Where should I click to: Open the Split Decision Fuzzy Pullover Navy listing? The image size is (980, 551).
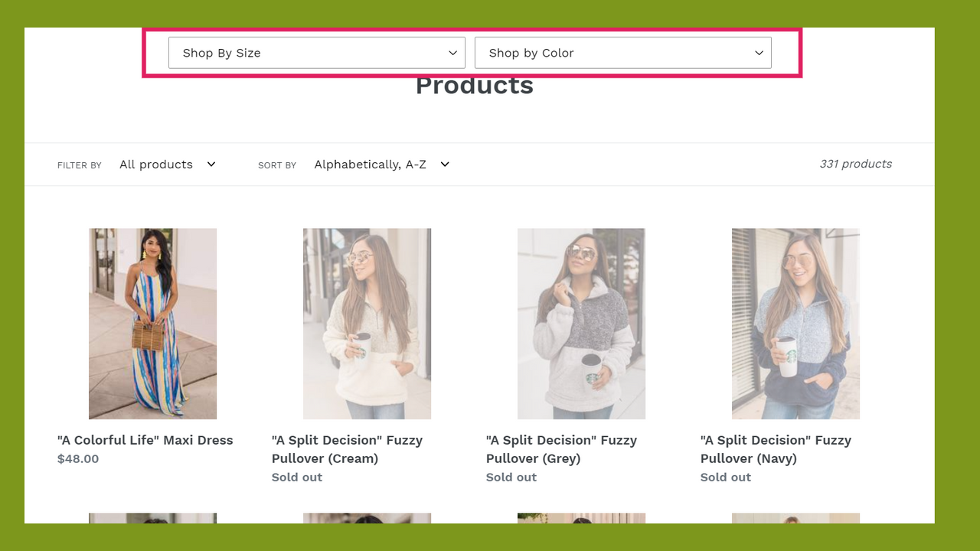(x=776, y=449)
